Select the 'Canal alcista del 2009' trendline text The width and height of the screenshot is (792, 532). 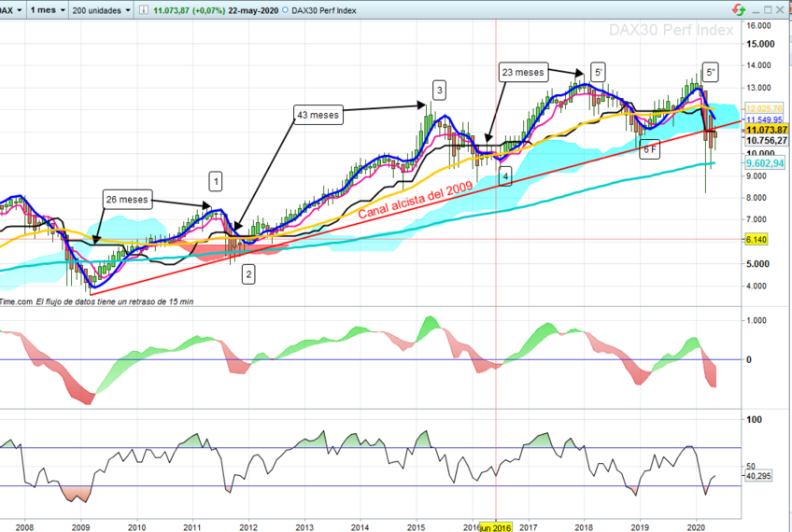[x=416, y=201]
